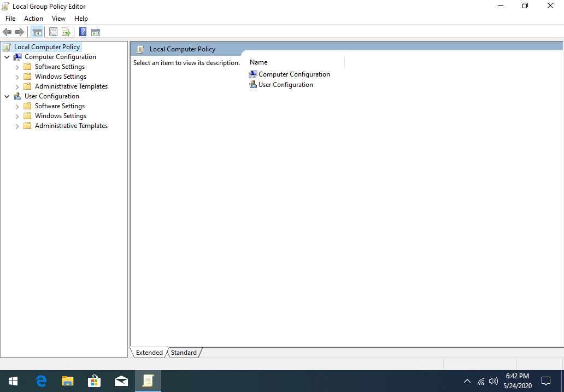Toggle the Show/Hide Action Pane toolbar icon
This screenshot has height=392, width=564.
coord(96,32)
